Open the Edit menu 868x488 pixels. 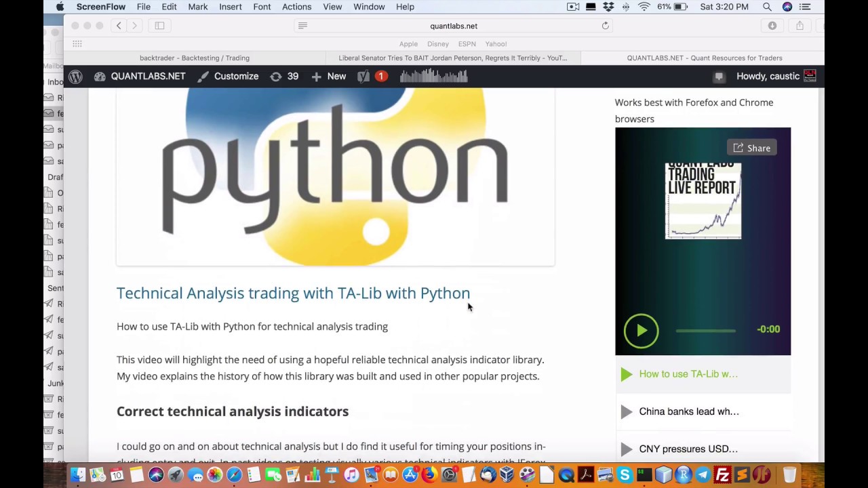point(169,7)
